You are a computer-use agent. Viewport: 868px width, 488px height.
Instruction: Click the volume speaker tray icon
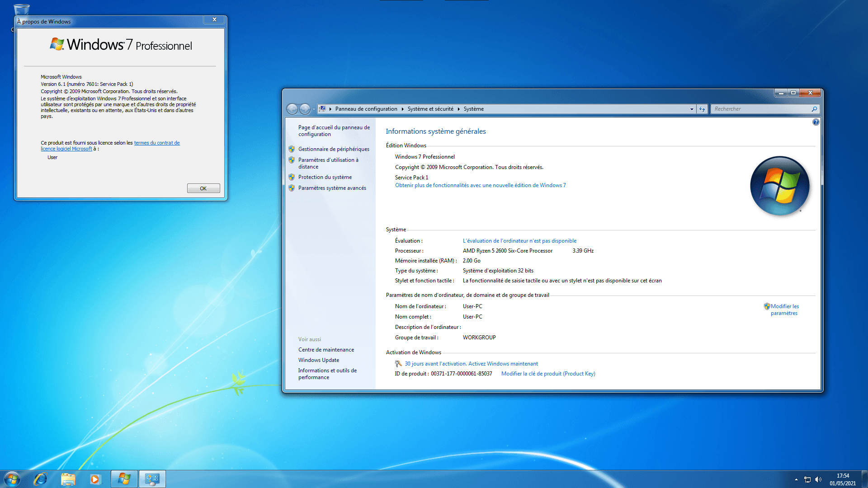pos(818,479)
